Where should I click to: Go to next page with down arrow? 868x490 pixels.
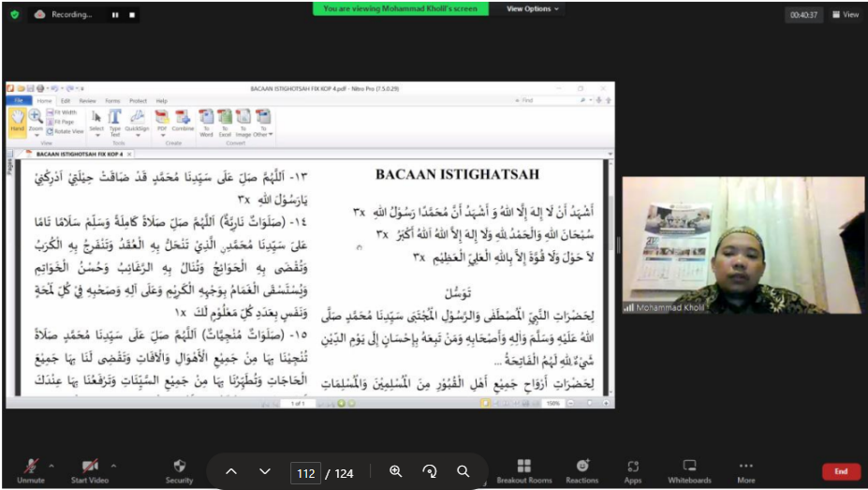click(x=265, y=472)
